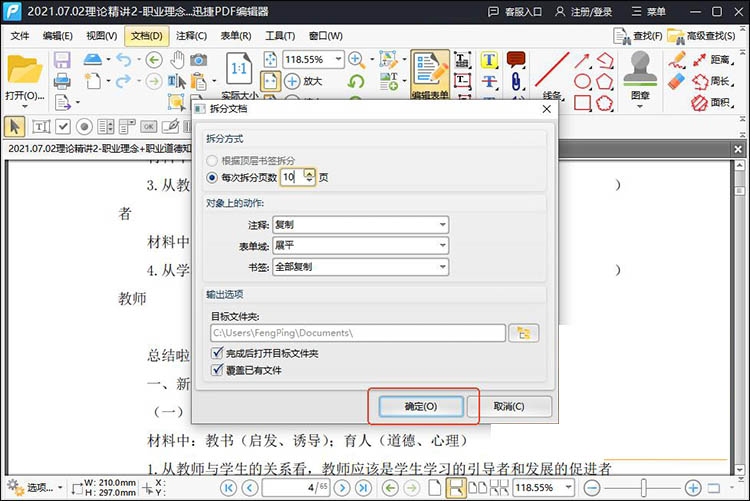This screenshot has width=750, height=501.
Task: Close the Split Document dialog
Action: [x=547, y=109]
